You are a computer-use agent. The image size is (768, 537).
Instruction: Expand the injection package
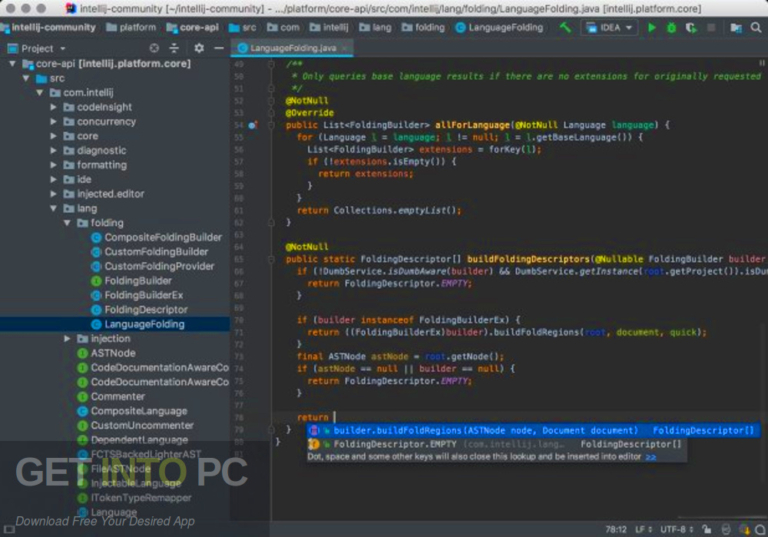tap(67, 339)
